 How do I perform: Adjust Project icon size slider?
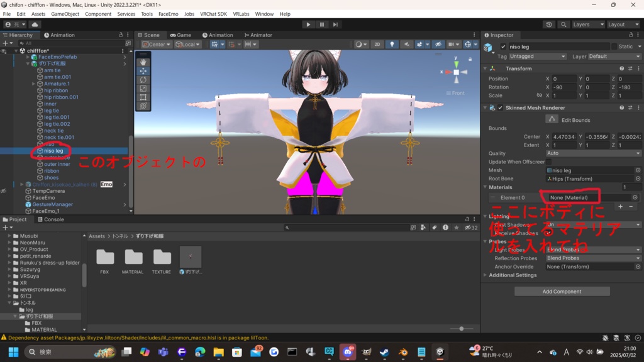461,329
